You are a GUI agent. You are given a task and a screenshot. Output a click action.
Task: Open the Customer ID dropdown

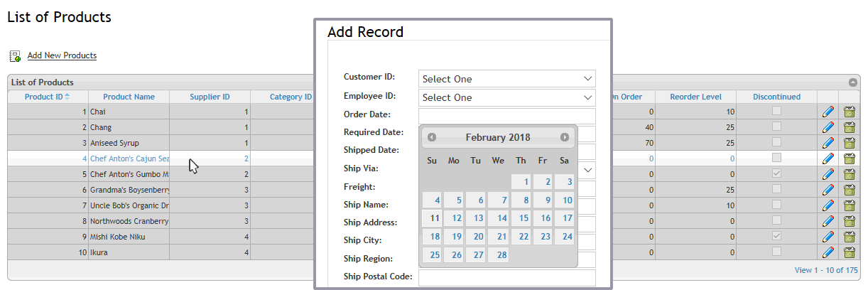click(x=507, y=79)
